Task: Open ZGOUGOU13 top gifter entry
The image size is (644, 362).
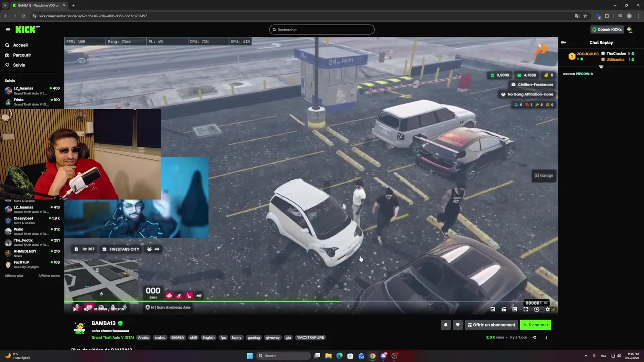Action: click(x=583, y=56)
